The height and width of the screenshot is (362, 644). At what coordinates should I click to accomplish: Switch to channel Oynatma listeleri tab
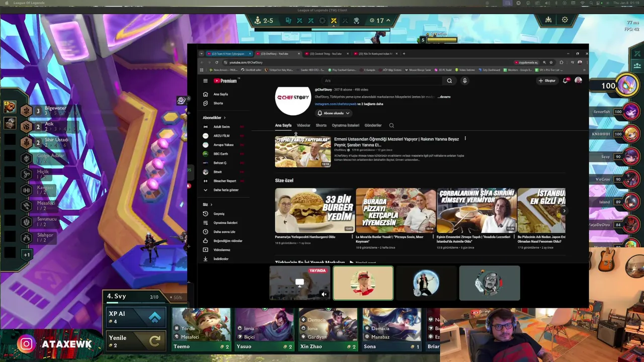(345, 125)
